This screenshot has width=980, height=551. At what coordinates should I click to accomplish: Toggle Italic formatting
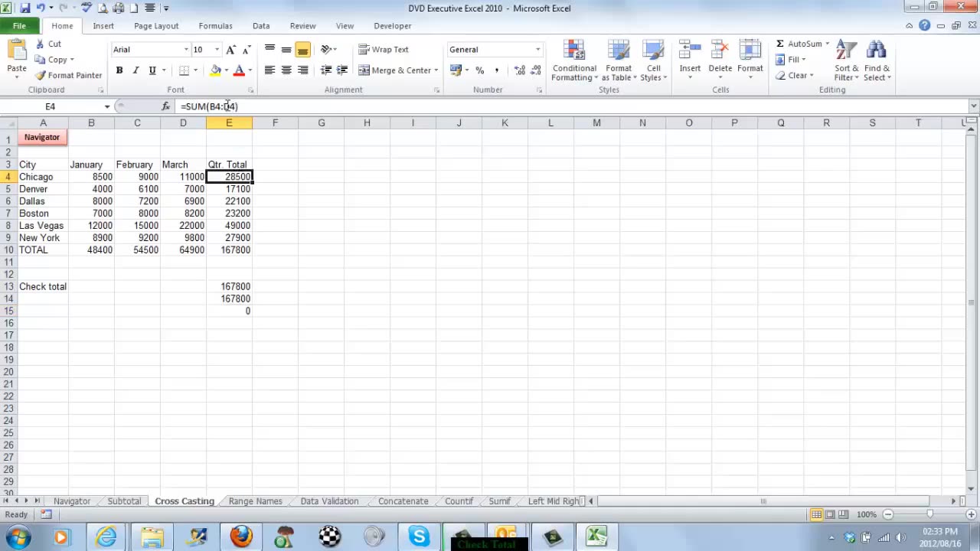pos(136,70)
